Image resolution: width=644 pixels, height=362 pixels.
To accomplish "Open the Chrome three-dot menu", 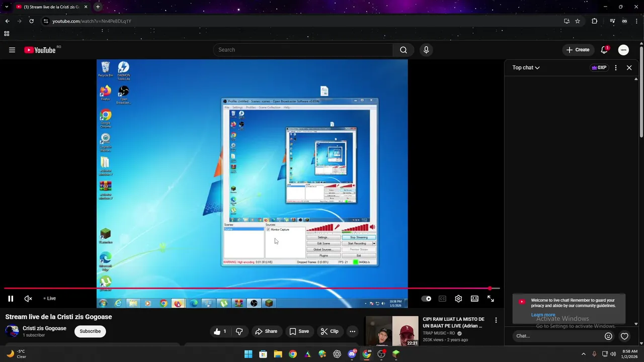I will pos(636,21).
